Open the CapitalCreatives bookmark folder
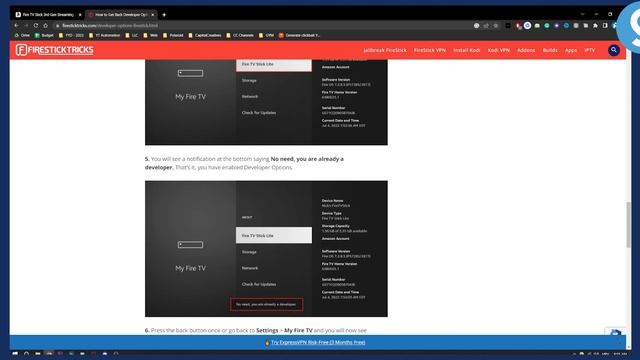Screen dimensions: 640x360 (x=204, y=36)
